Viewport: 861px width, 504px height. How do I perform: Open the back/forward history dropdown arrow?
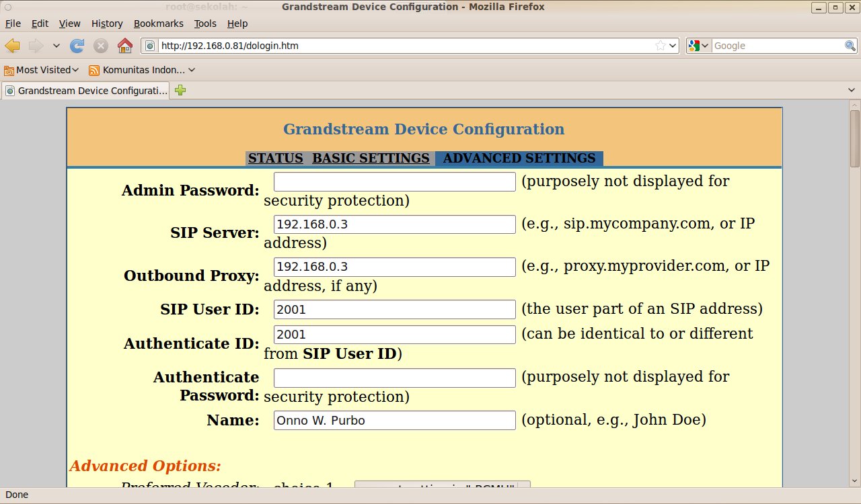click(x=57, y=46)
